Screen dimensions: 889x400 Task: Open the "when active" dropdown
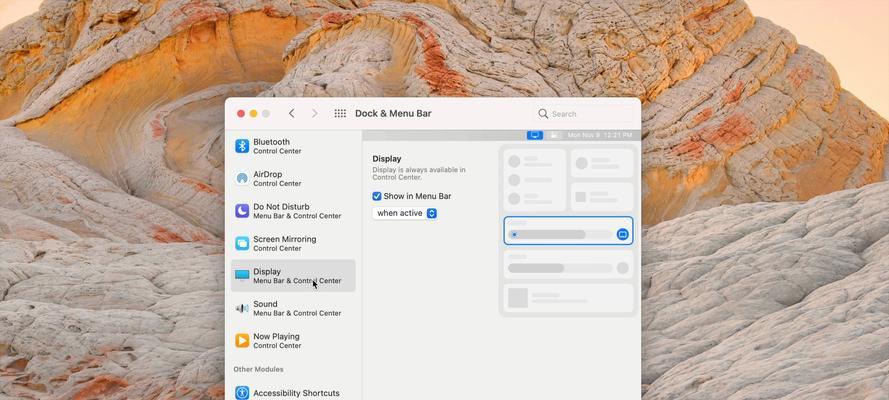(405, 213)
